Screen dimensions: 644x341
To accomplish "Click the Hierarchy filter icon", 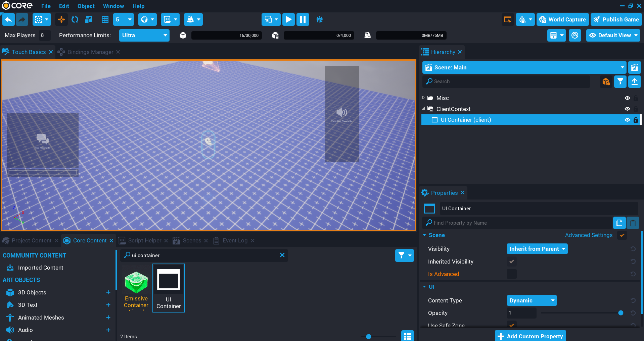I will click(x=620, y=81).
